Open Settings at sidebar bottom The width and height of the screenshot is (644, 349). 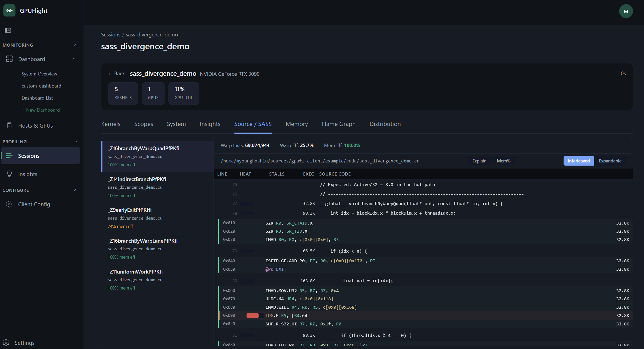[x=24, y=343]
